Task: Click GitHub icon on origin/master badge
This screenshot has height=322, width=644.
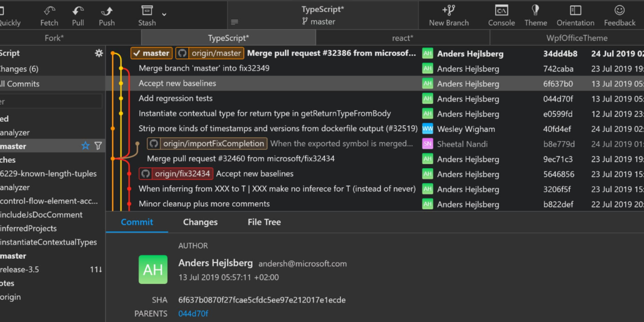Action: pos(182,53)
